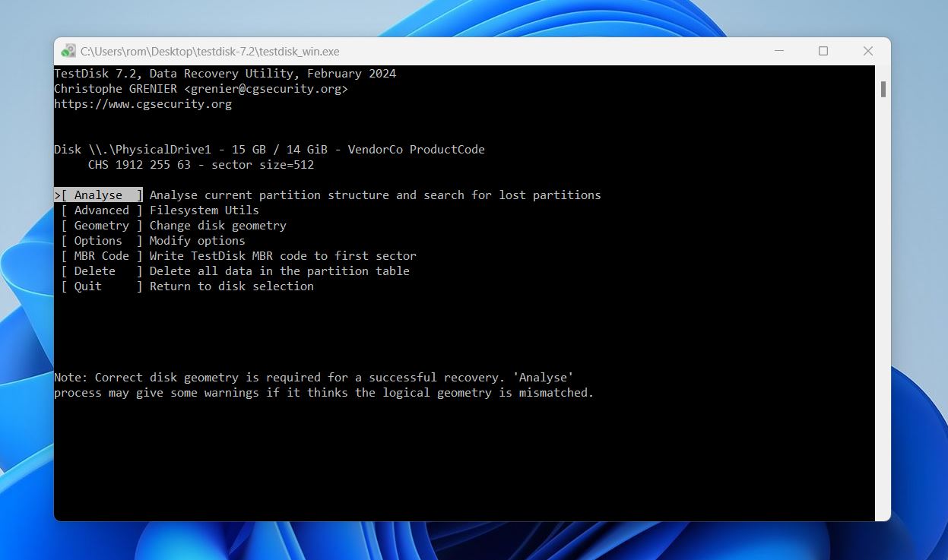Choose Delete to clear the partition table
Screen dimensions: 948x560
94,271
